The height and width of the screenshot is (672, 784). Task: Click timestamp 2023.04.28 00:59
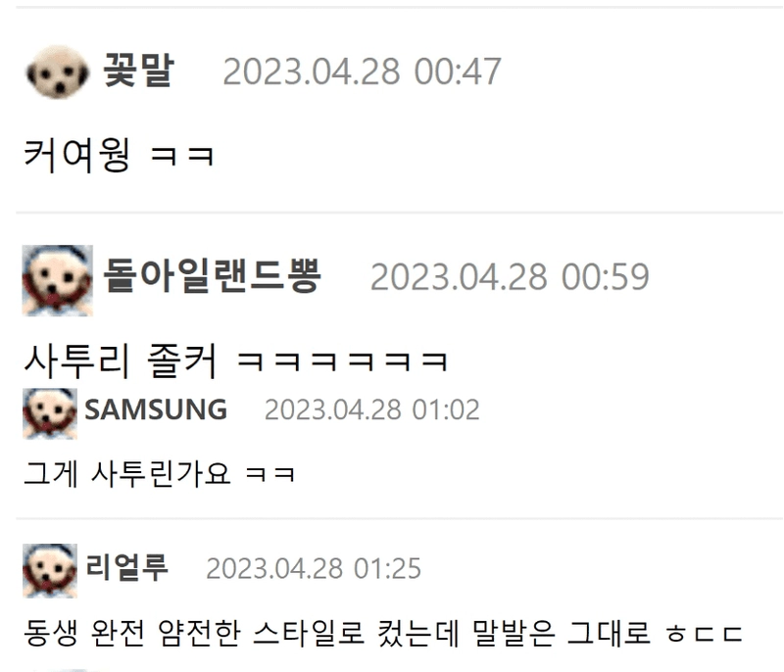coord(510,277)
